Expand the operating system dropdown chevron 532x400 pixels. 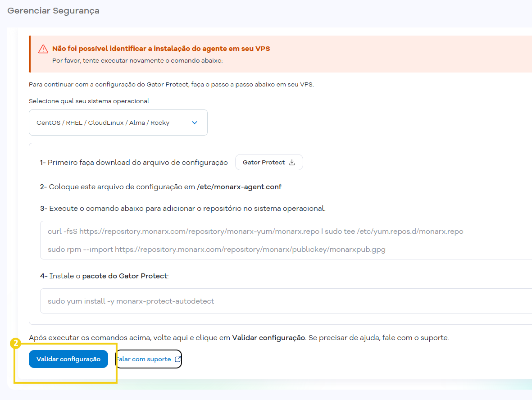point(195,123)
